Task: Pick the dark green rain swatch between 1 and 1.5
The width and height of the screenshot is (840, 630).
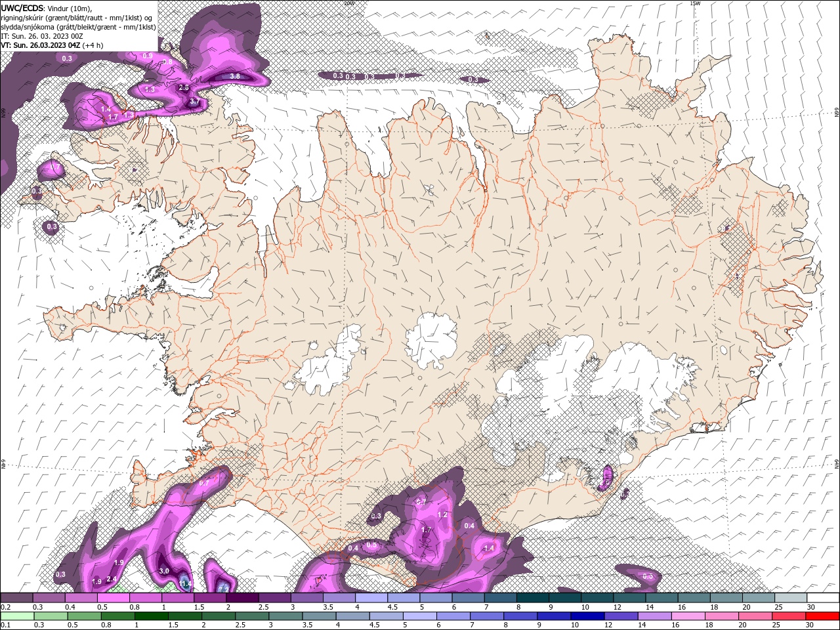Action: (x=151, y=616)
